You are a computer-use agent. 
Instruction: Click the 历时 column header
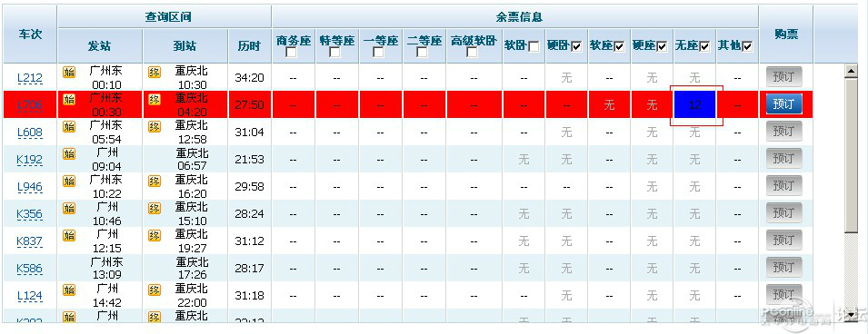click(250, 46)
